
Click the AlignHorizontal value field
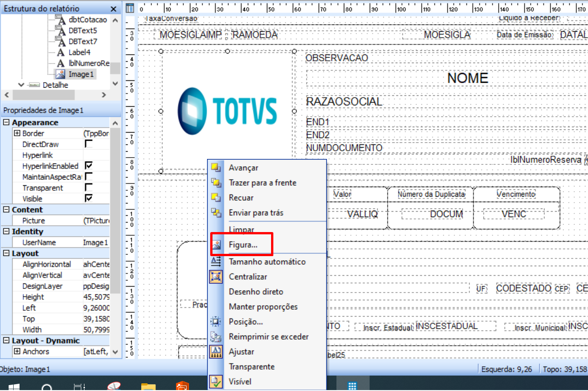tap(96, 264)
